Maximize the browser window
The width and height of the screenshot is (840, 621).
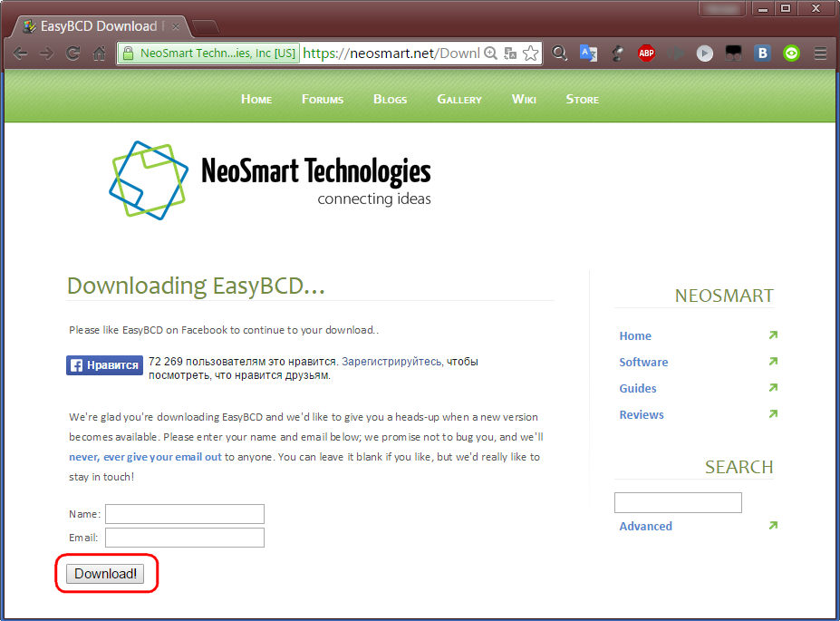click(x=786, y=8)
